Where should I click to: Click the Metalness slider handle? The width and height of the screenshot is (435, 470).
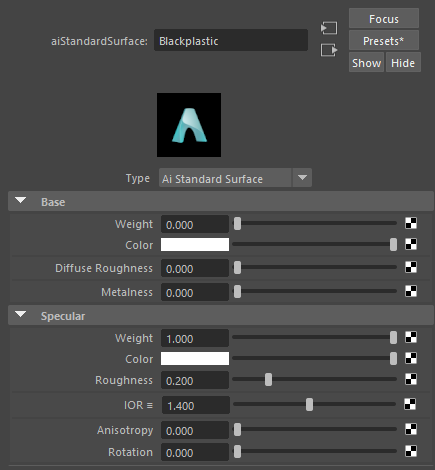[237, 291]
